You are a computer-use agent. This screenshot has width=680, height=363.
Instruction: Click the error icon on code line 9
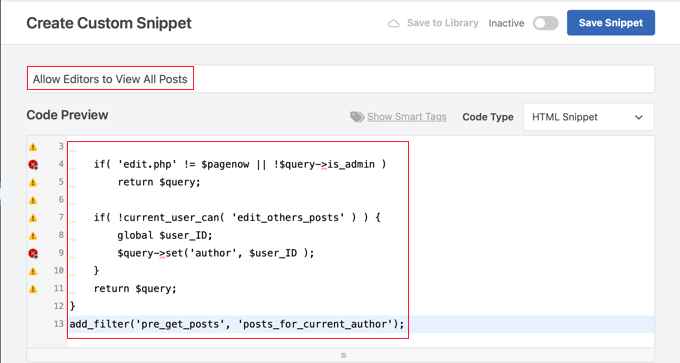[33, 253]
